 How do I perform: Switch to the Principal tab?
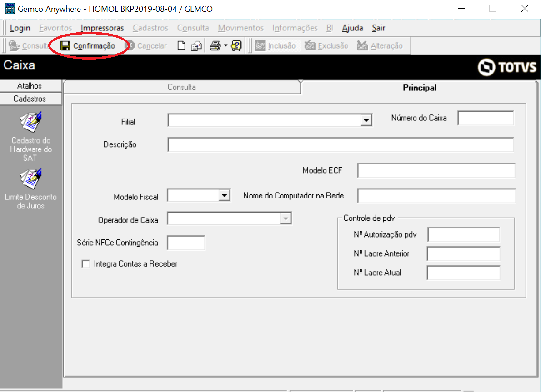click(x=419, y=88)
